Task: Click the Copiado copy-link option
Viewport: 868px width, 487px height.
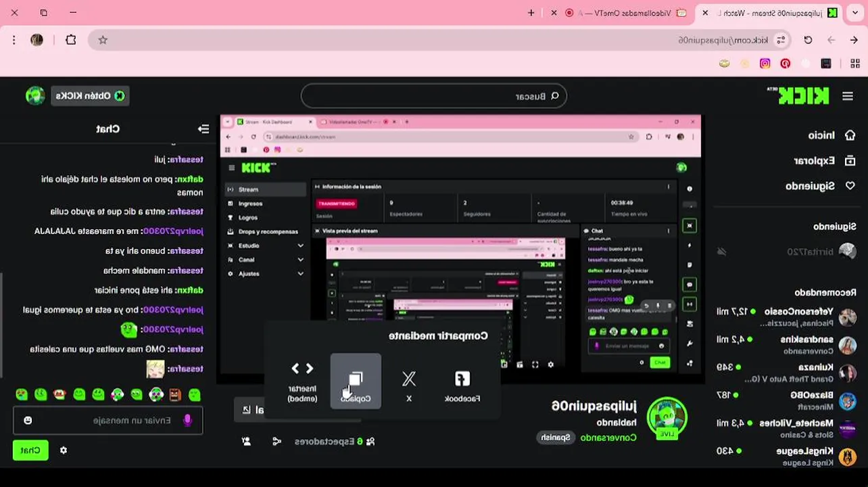Action: (x=356, y=382)
